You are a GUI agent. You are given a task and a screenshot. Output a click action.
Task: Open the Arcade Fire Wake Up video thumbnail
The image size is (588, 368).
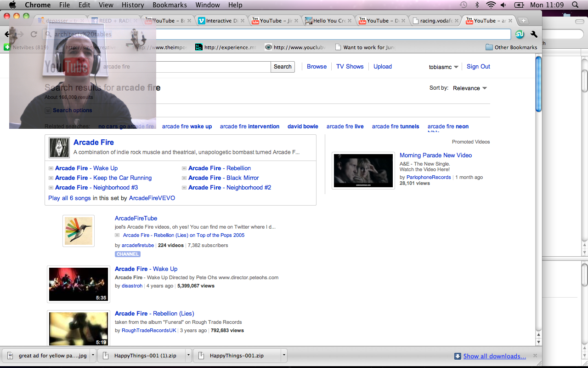click(78, 284)
